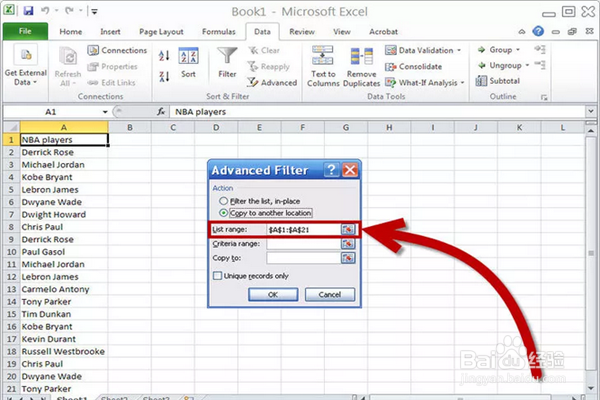
Task: Click range selector for Criteria range
Action: pyautogui.click(x=348, y=243)
